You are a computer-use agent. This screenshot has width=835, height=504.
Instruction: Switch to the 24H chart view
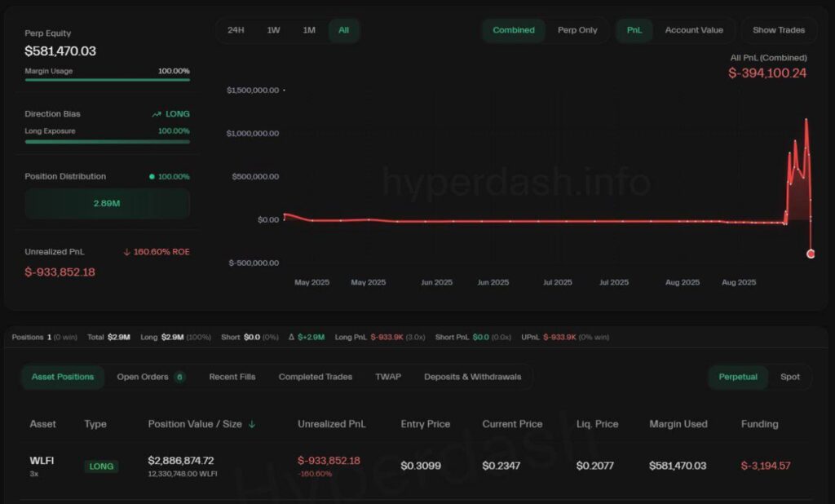[x=236, y=29]
